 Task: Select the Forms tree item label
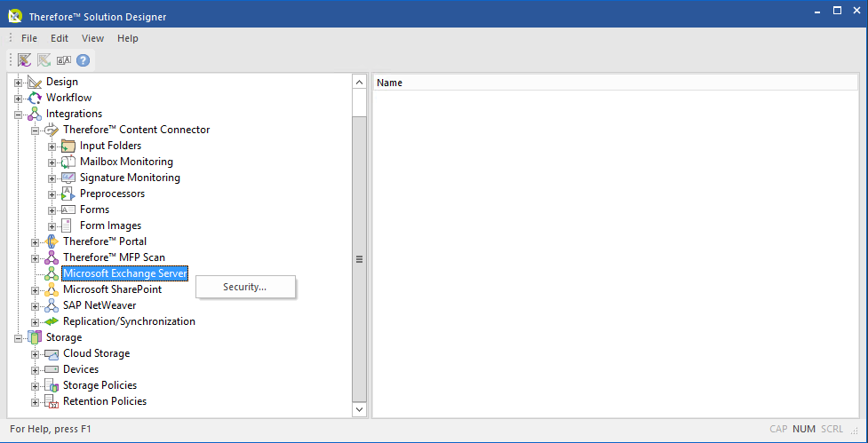tap(95, 210)
